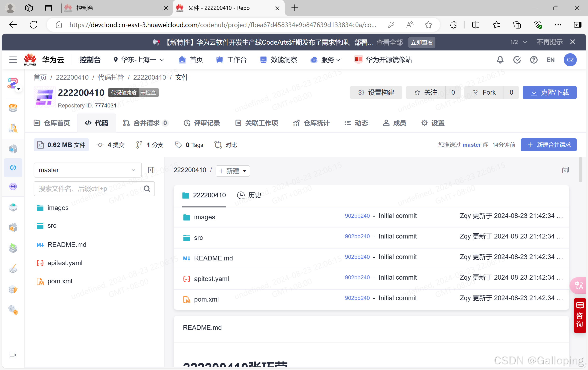The height and width of the screenshot is (370, 588).
Task: Click the translate floating icon
Action: 579,285
